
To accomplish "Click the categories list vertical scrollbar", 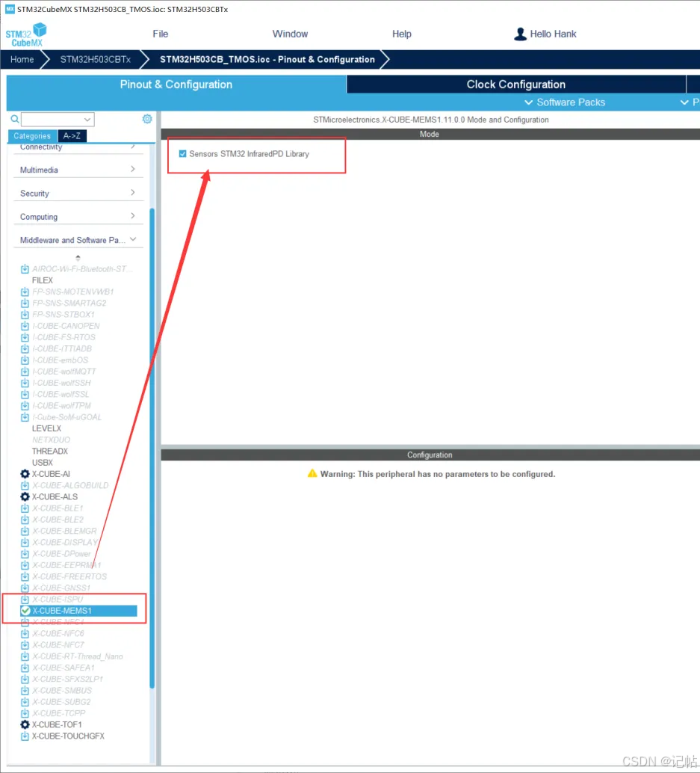I will pos(152,448).
